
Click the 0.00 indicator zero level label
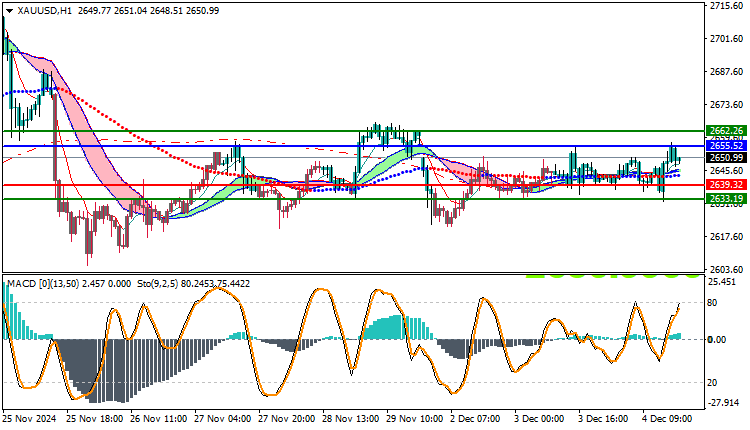[717, 340]
